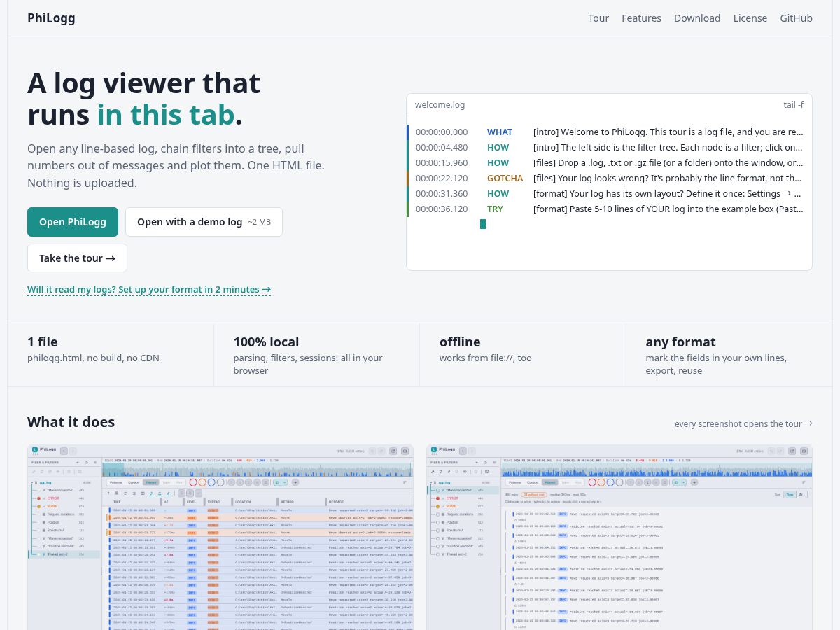840x630 pixels.
Task: Click 'works from file://, too' text
Action: click(x=486, y=358)
